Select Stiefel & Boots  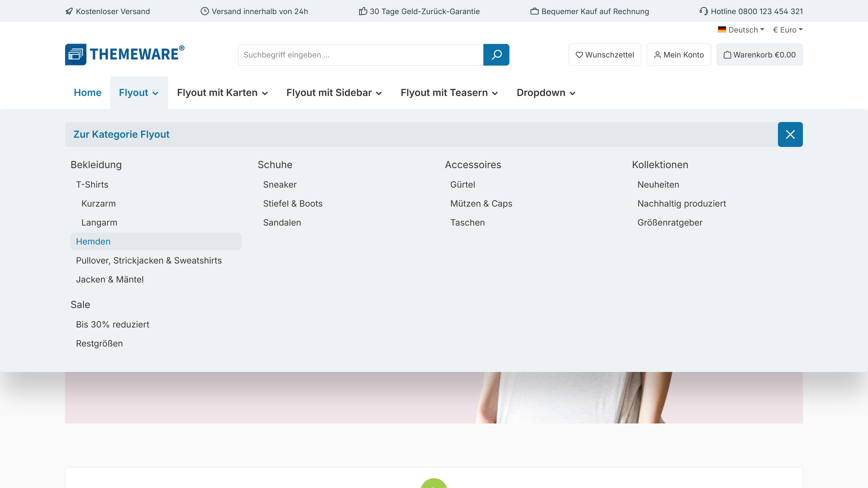pyautogui.click(x=292, y=203)
